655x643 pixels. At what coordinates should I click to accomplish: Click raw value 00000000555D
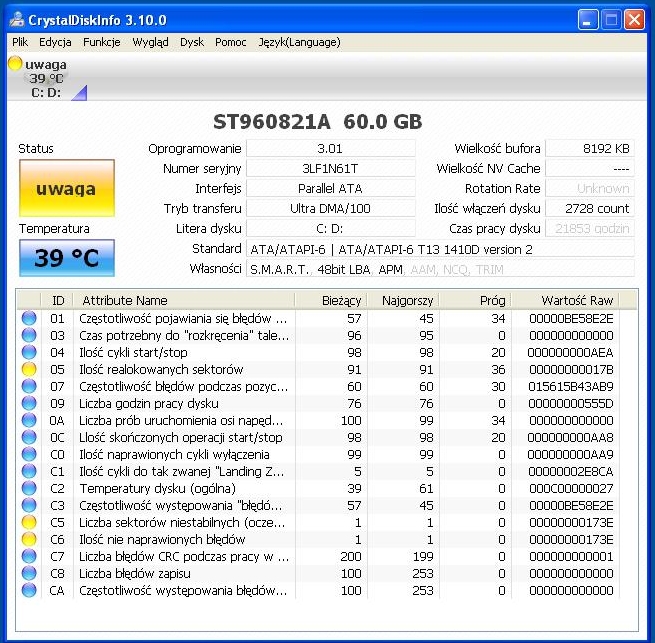pos(571,404)
